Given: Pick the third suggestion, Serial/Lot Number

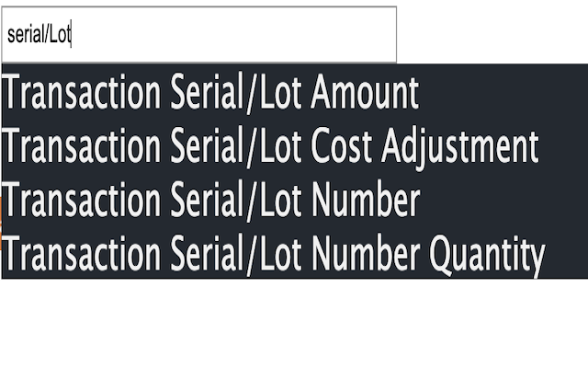Looking at the screenshot, I should (295, 199).
